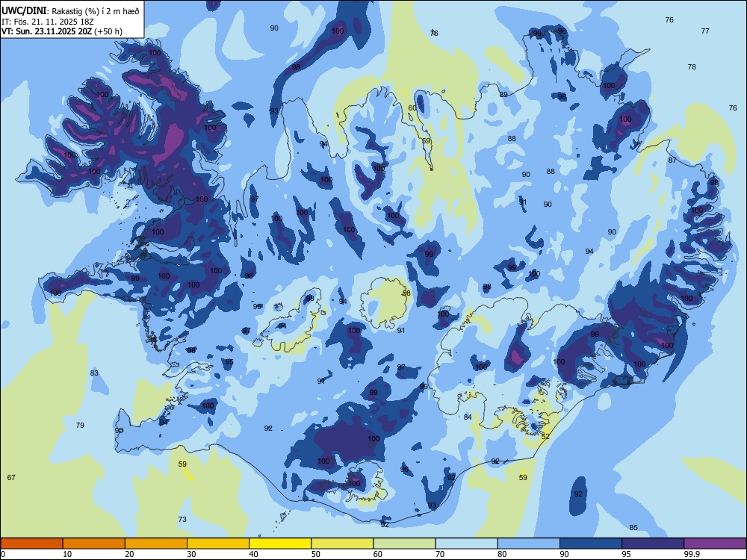Click the dark orange 0–10 legend swatch
Viewport: 747px width, 560px height.
[x=31, y=544]
